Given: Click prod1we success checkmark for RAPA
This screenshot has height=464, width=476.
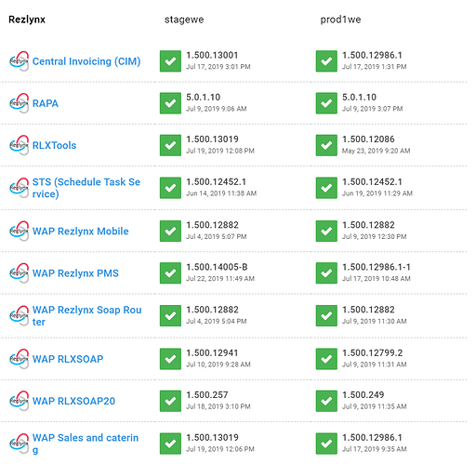Looking at the screenshot, I should pos(326,103).
